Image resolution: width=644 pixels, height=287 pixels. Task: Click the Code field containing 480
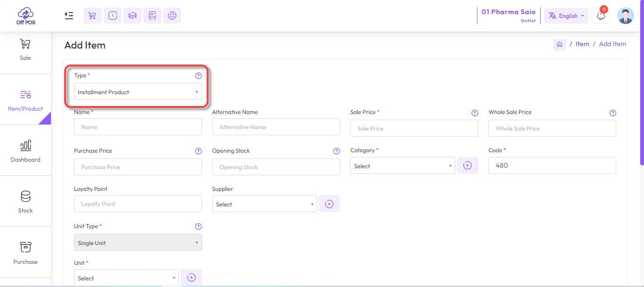point(552,165)
